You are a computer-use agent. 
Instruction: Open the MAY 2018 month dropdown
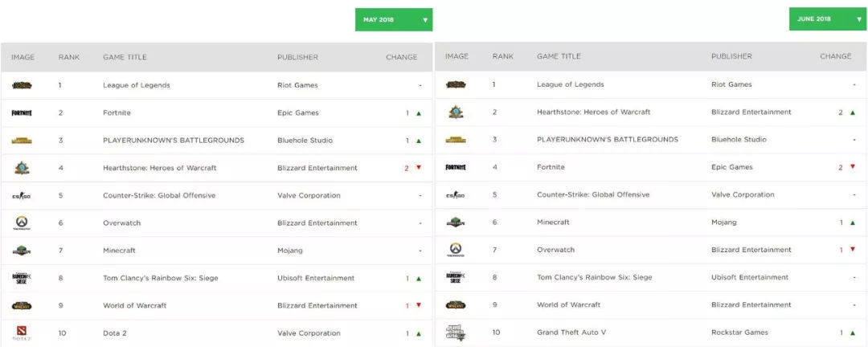[394, 19]
